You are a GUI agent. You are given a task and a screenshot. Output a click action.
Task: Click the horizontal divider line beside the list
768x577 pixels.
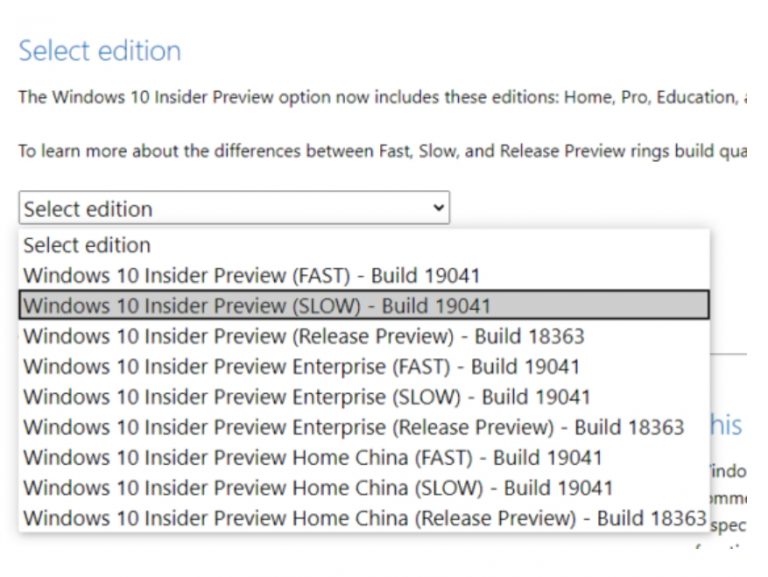[729, 354]
